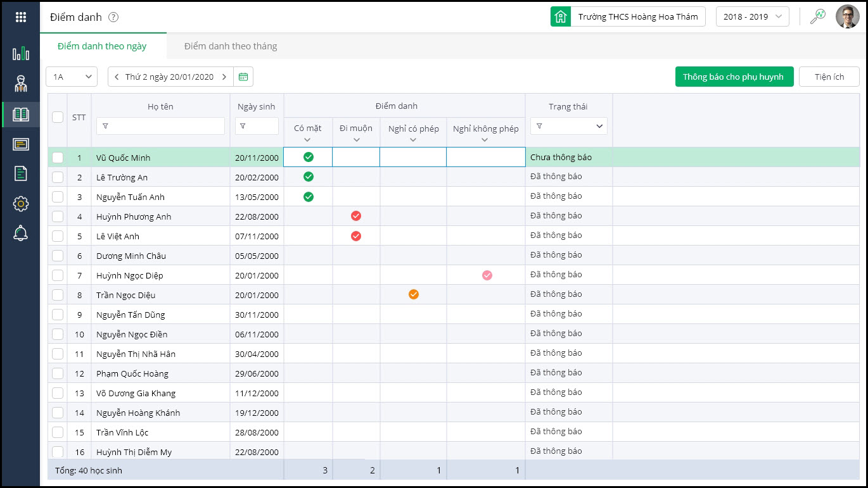This screenshot has height=488, width=868.
Task: Open the notification bell sidebar icon
Action: pyautogui.click(x=20, y=234)
